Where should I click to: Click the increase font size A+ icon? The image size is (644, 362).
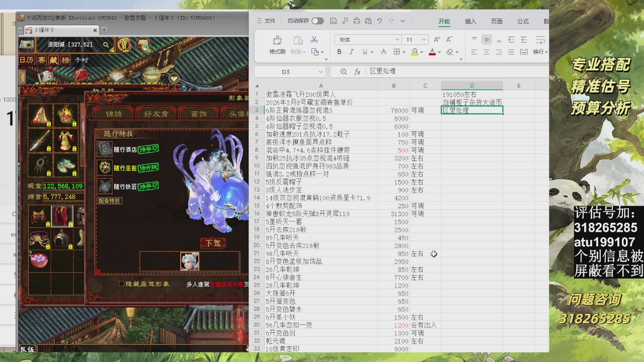[x=437, y=40]
